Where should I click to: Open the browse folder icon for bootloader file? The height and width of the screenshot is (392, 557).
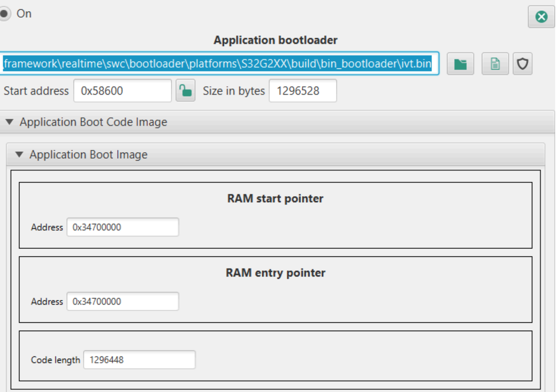click(x=460, y=64)
